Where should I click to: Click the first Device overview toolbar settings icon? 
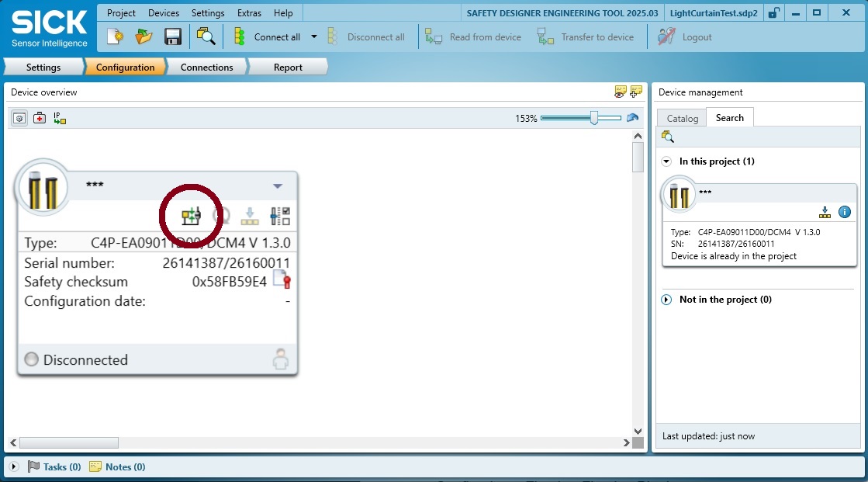tap(19, 118)
